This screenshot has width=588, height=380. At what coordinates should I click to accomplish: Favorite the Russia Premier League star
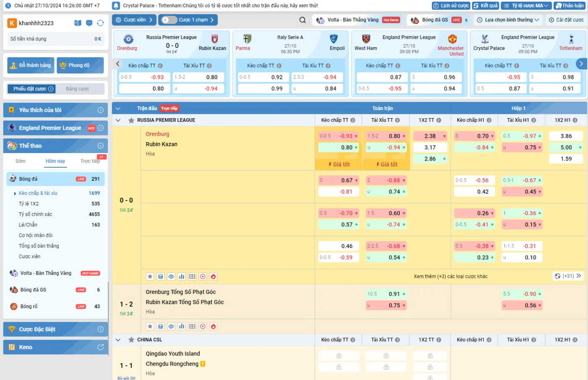coord(131,120)
